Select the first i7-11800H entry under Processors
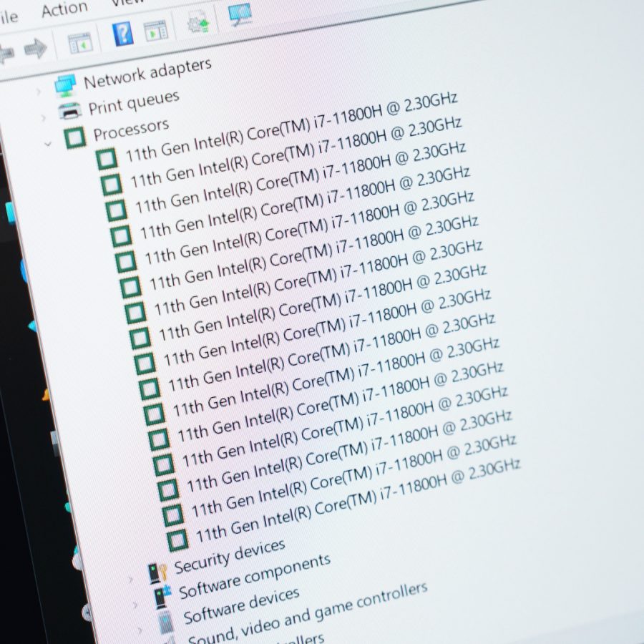The height and width of the screenshot is (644, 644). [291, 127]
